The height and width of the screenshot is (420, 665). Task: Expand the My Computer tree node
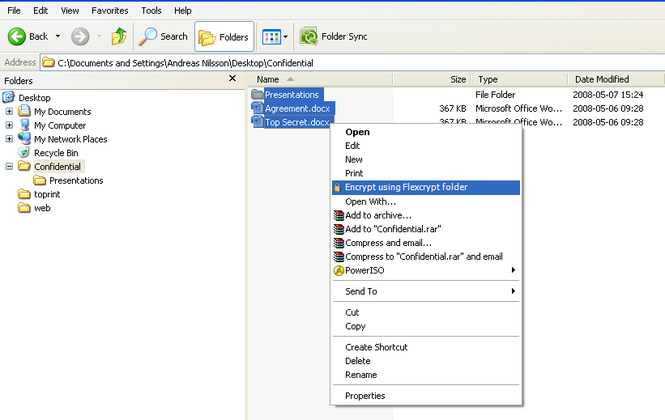[10, 126]
